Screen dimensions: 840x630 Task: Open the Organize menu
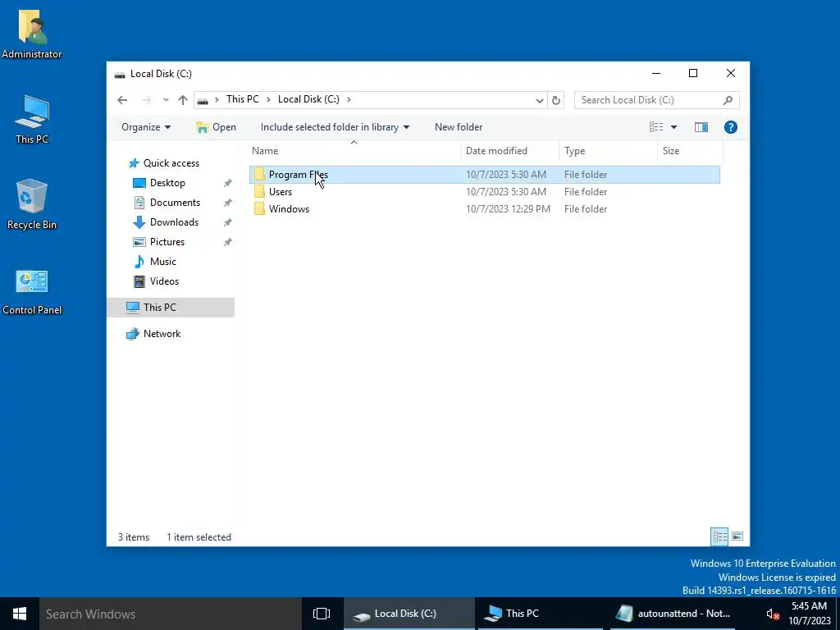click(x=146, y=127)
